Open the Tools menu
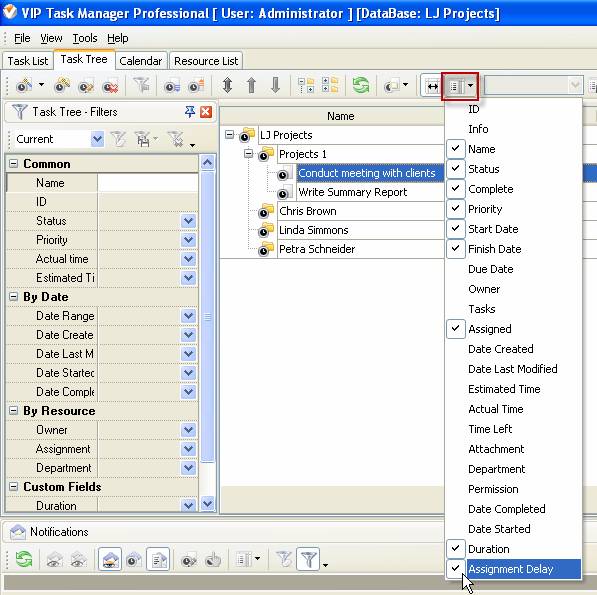The height and width of the screenshot is (595, 597). (x=85, y=38)
